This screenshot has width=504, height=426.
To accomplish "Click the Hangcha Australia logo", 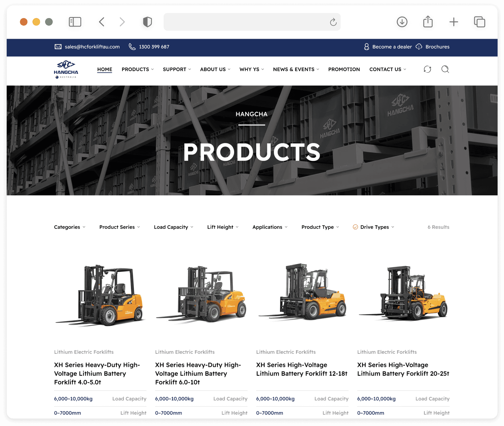I will 66,69.
